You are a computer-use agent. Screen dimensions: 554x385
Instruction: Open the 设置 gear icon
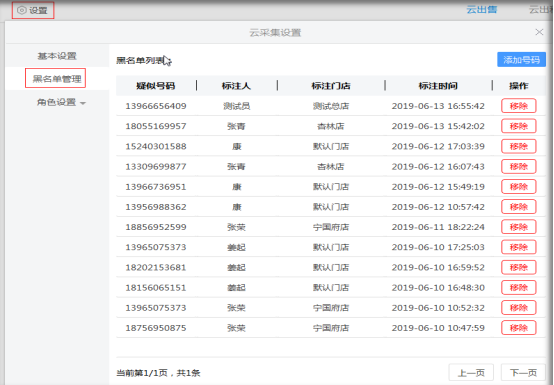click(x=22, y=10)
